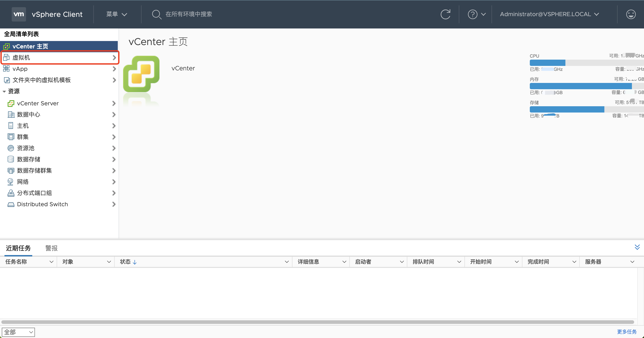Viewport: 644px width, 338px height.
Task: Sort by 完成时间 column header
Action: tap(538, 262)
